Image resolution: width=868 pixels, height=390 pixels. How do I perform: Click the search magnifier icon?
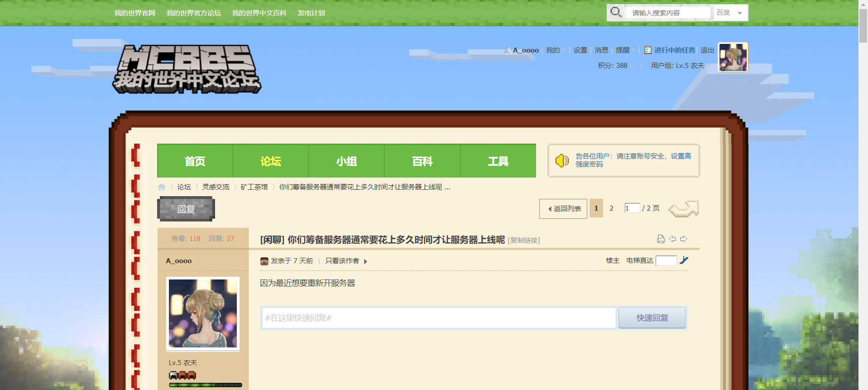coord(615,12)
